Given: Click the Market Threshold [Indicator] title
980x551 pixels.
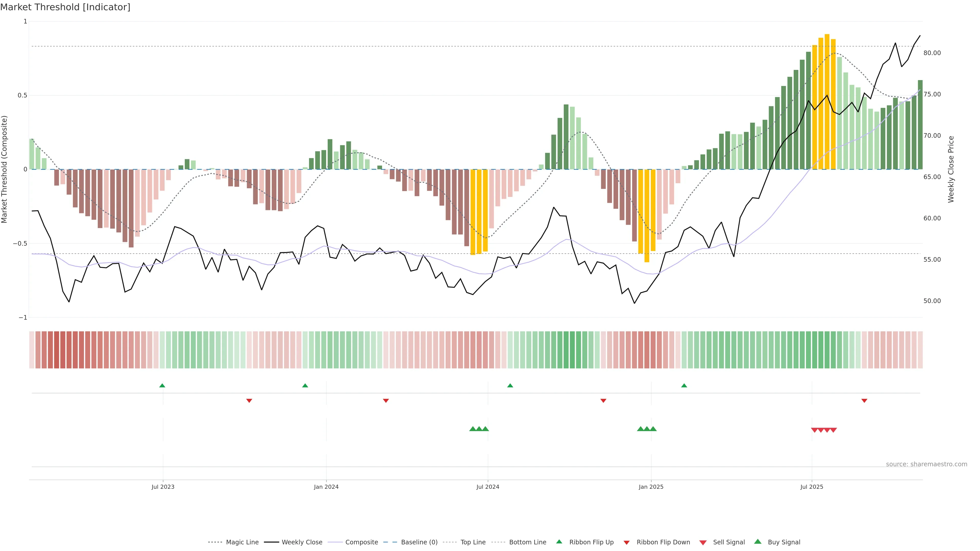Looking at the screenshot, I should 65,7.
